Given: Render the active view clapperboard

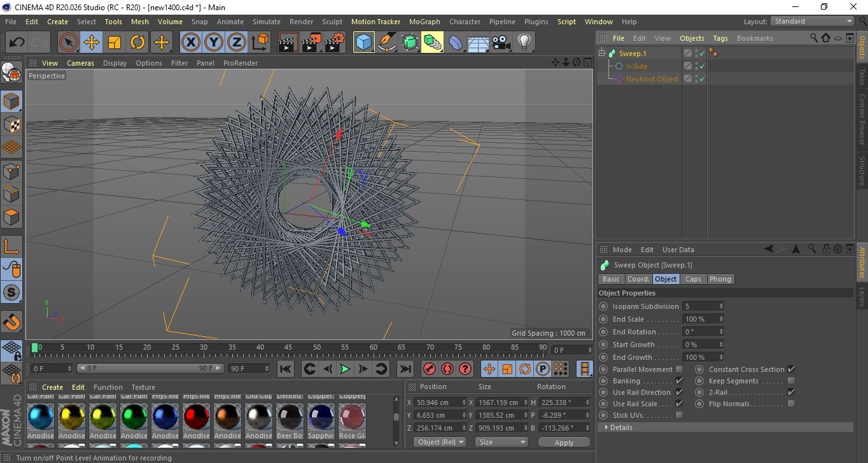Looking at the screenshot, I should 288,43.
